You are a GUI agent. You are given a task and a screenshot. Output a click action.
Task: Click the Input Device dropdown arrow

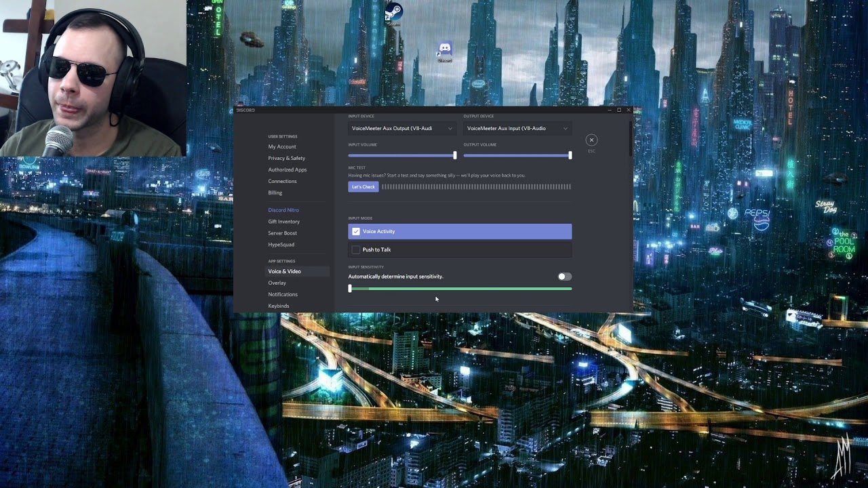click(x=450, y=128)
